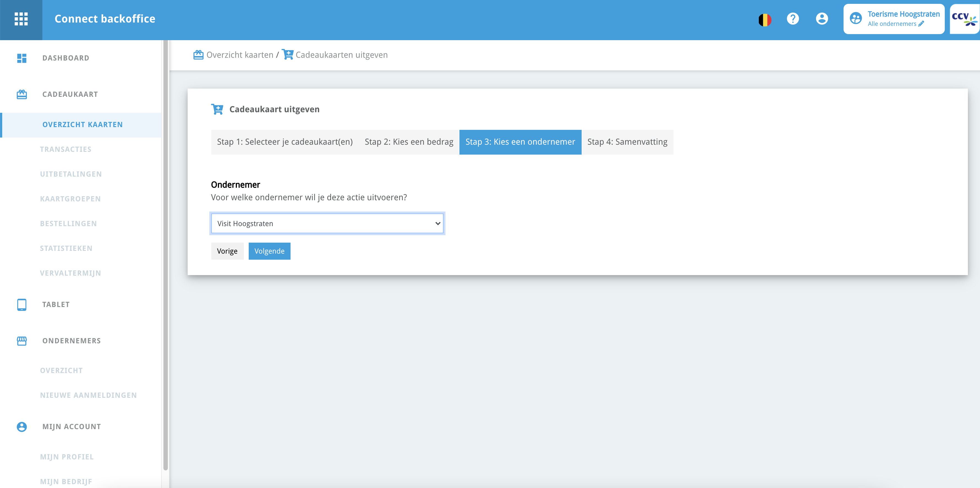Open Overzicht kaarten breadcrumb link
The height and width of the screenshot is (488, 980).
click(239, 55)
